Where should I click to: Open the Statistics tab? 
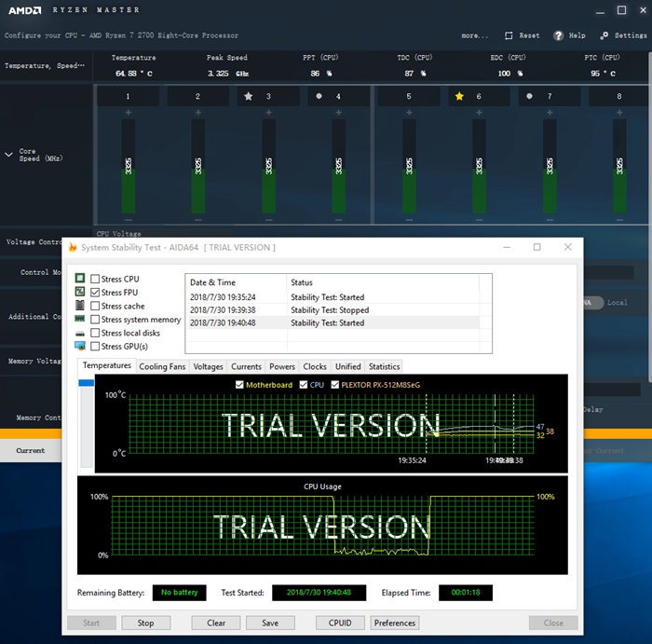point(384,366)
